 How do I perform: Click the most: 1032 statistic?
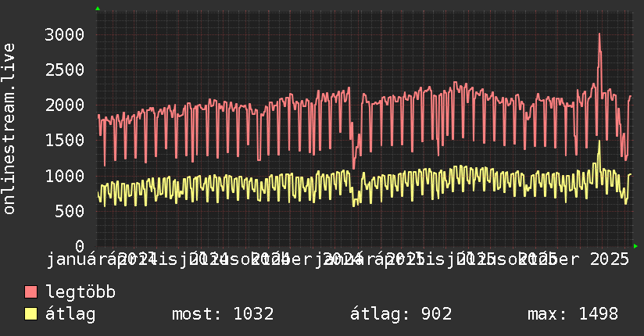(222, 314)
